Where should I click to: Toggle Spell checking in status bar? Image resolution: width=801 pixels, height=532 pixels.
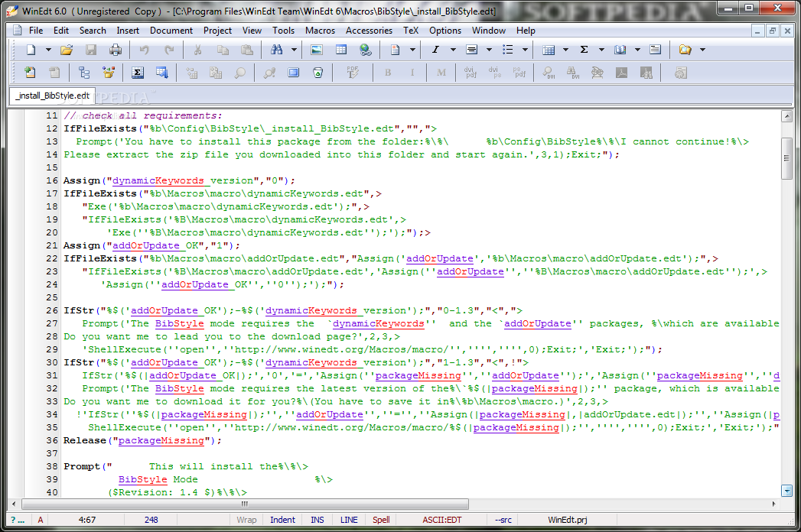[381, 520]
